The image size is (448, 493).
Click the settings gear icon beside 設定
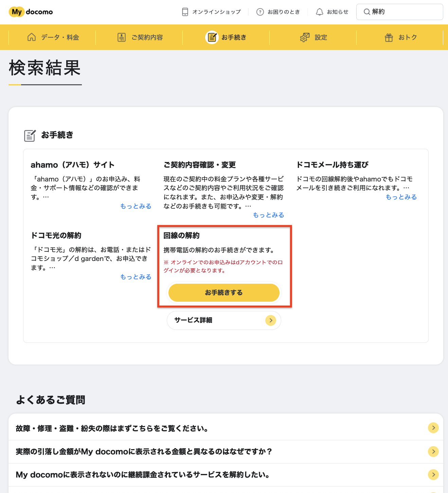[x=305, y=37]
